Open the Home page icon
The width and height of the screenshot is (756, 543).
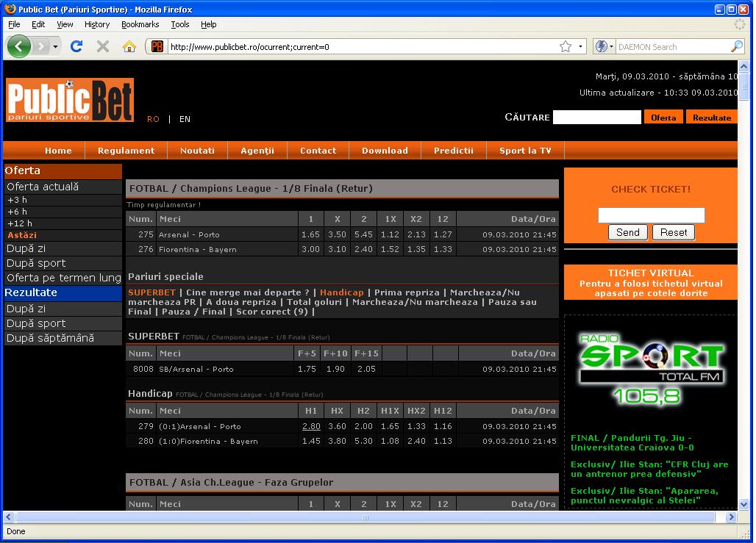click(x=129, y=47)
